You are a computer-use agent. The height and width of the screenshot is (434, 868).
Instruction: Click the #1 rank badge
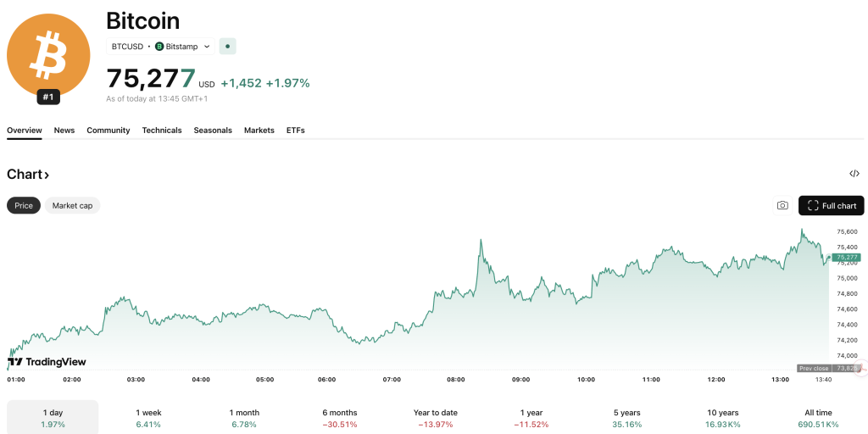(48, 97)
